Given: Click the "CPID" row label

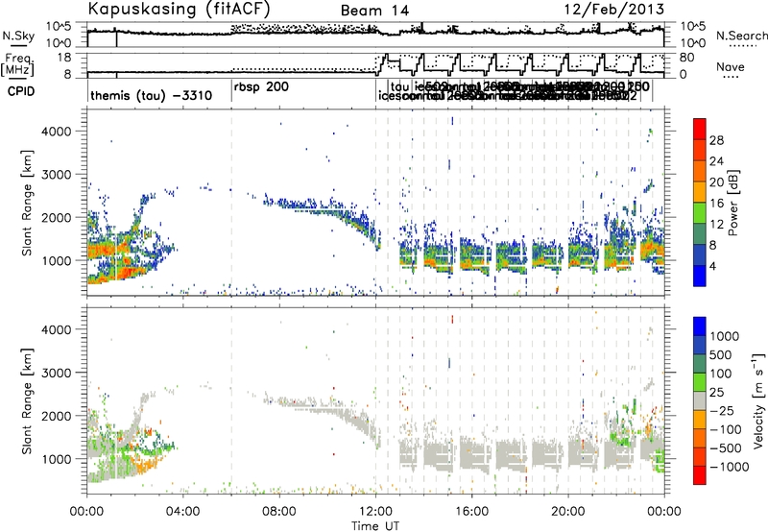Looking at the screenshot, I should pos(21,91).
